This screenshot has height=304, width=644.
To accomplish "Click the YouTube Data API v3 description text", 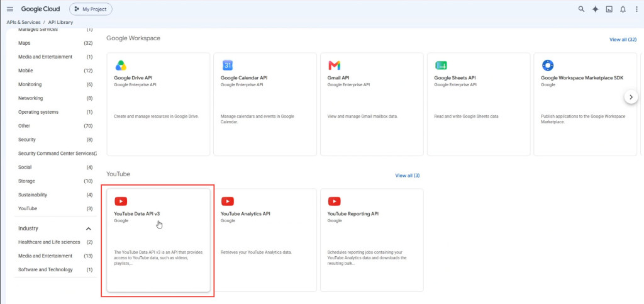I will pos(158,258).
